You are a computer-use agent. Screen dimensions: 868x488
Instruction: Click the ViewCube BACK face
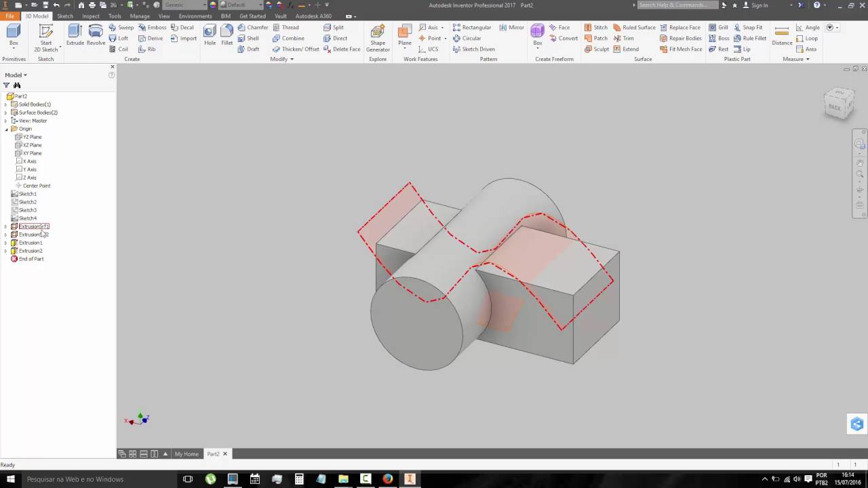(x=835, y=106)
